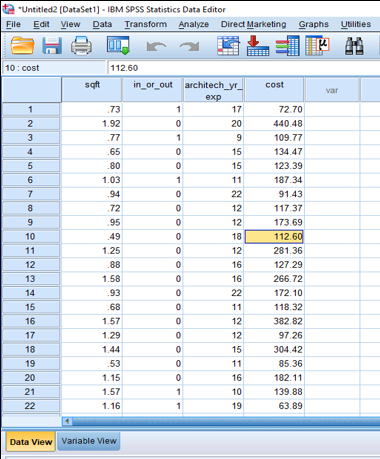The image size is (380, 459).
Task: Click sqft cell .49 in row 10
Action: click(x=92, y=236)
